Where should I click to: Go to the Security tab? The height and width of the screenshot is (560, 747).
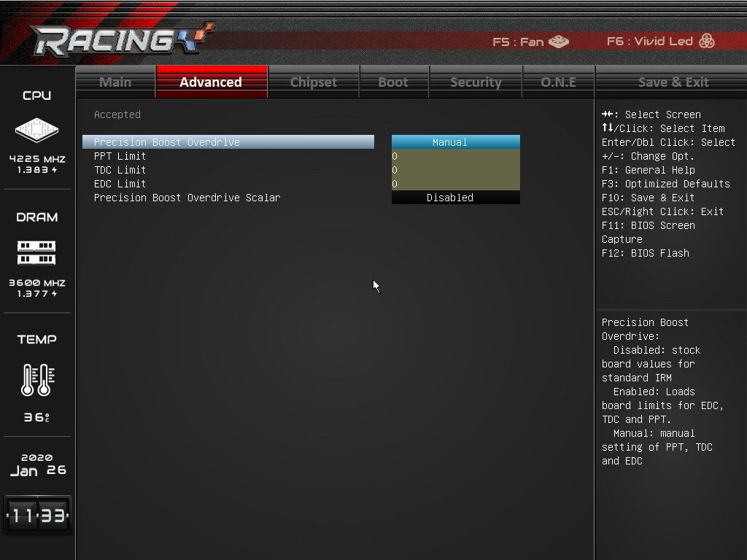pyautogui.click(x=476, y=82)
